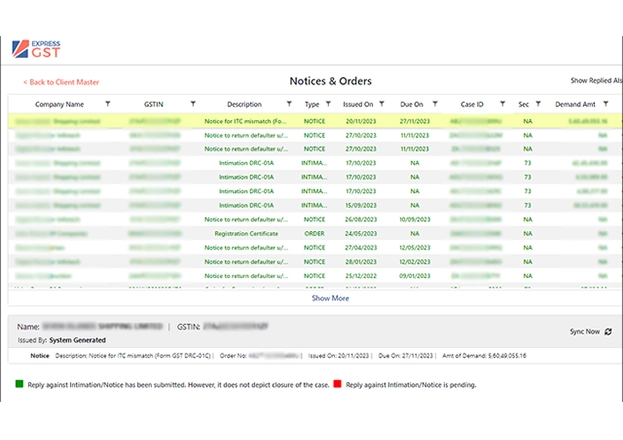Open the Description column filter
The width and height of the screenshot is (623, 440).
point(290,104)
